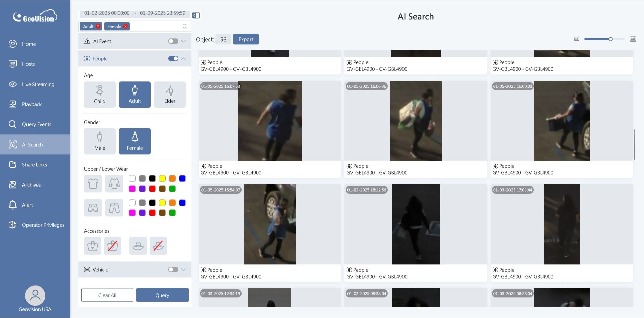Disable the People toggle switch
This screenshot has width=644, height=318.
(x=173, y=59)
